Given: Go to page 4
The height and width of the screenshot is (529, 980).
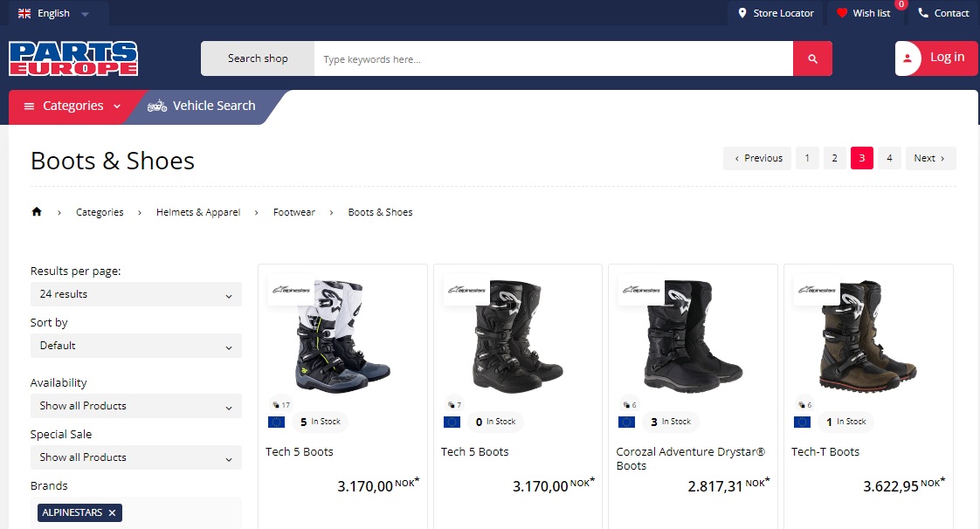Looking at the screenshot, I should click(x=889, y=158).
